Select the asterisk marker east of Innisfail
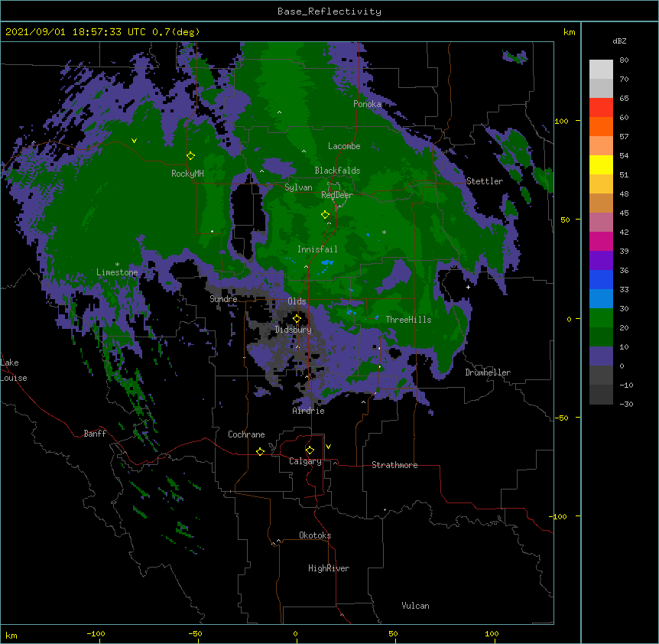 click(x=384, y=233)
